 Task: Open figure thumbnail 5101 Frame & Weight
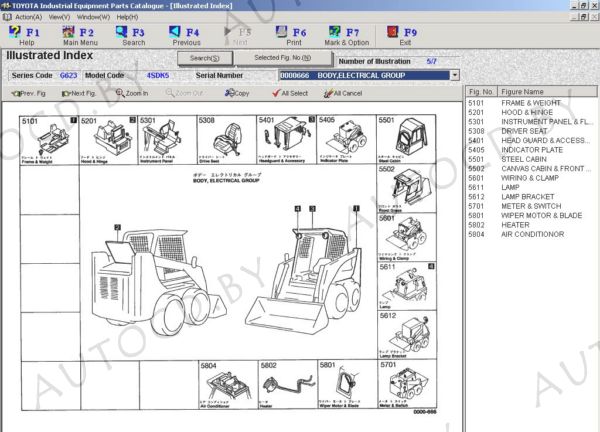point(49,140)
